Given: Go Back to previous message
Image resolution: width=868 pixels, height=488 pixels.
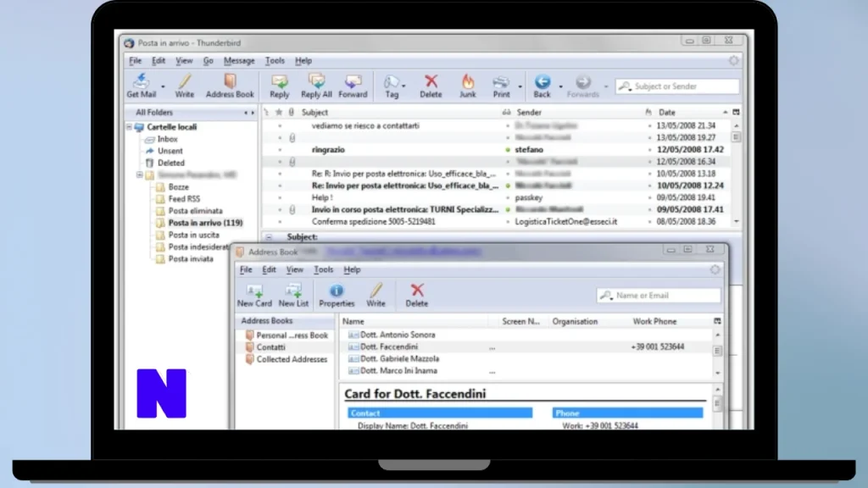Looking at the screenshot, I should click(542, 86).
